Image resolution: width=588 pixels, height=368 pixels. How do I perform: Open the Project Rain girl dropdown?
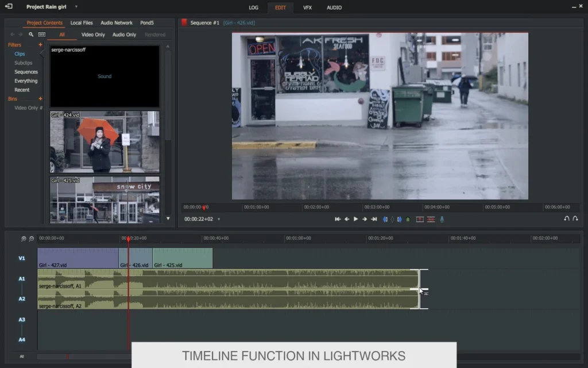[76, 7]
